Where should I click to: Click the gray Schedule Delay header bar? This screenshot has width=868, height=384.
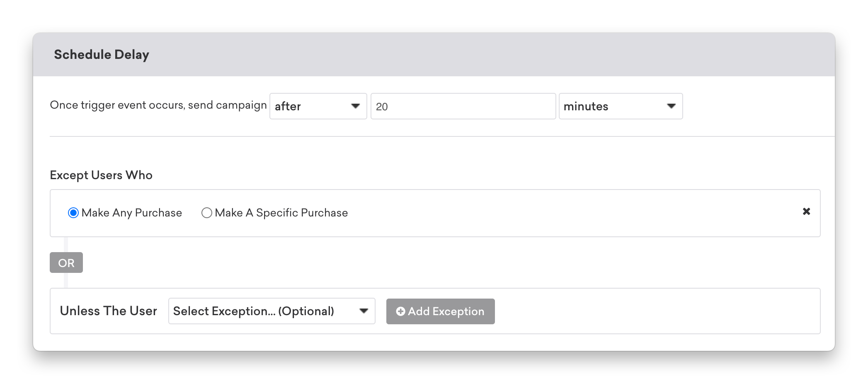coord(434,54)
